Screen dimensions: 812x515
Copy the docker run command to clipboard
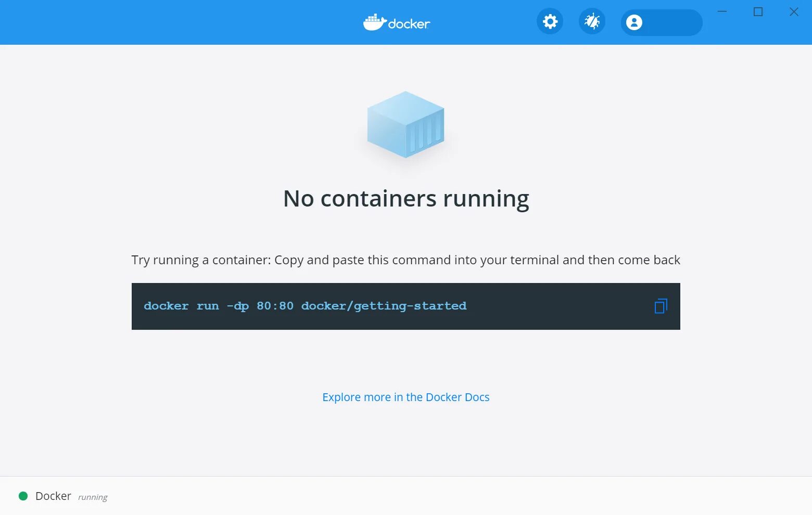[x=661, y=306]
